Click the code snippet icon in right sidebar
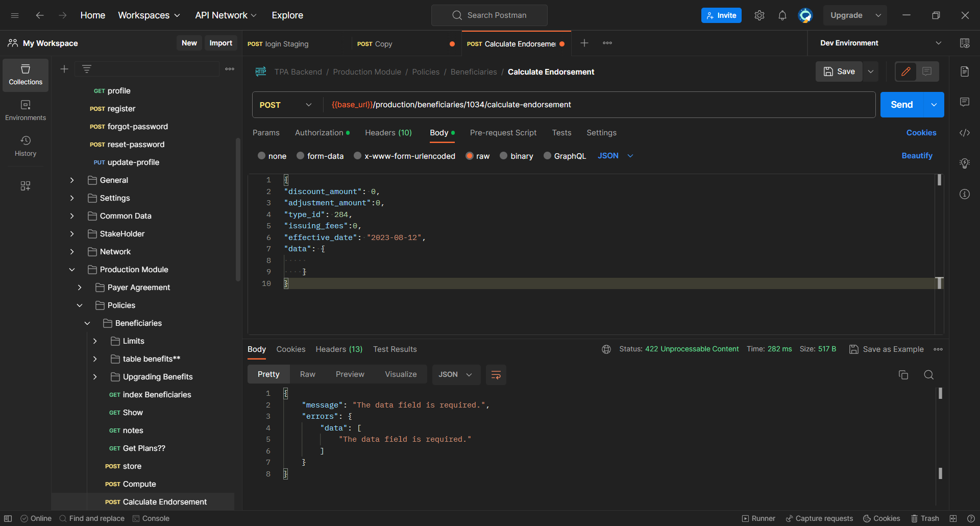This screenshot has height=526, width=980. tap(964, 133)
